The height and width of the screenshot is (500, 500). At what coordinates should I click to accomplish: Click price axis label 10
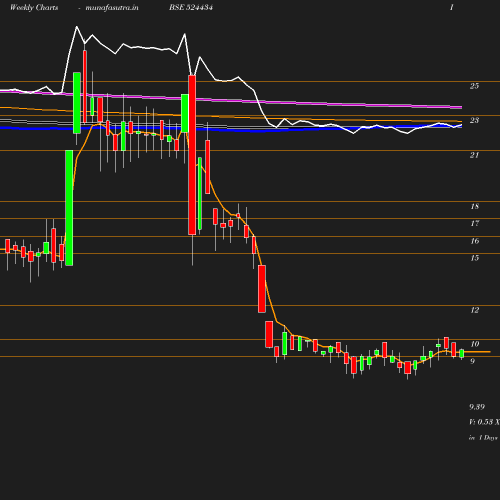[475, 344]
